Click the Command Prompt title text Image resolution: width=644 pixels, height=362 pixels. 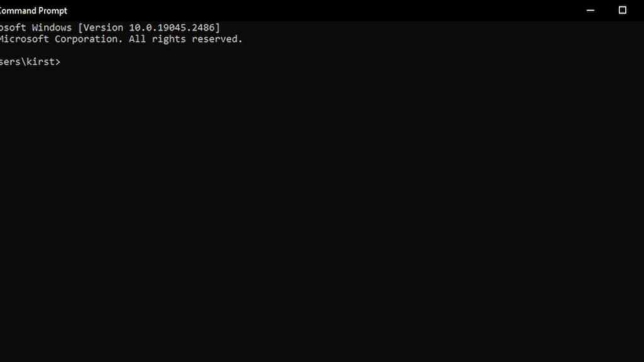(33, 11)
